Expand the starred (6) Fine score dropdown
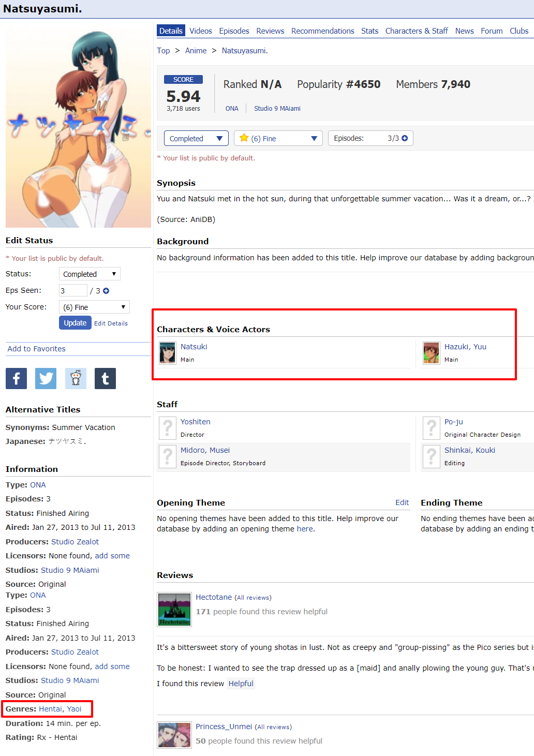The image size is (534, 756). (278, 138)
